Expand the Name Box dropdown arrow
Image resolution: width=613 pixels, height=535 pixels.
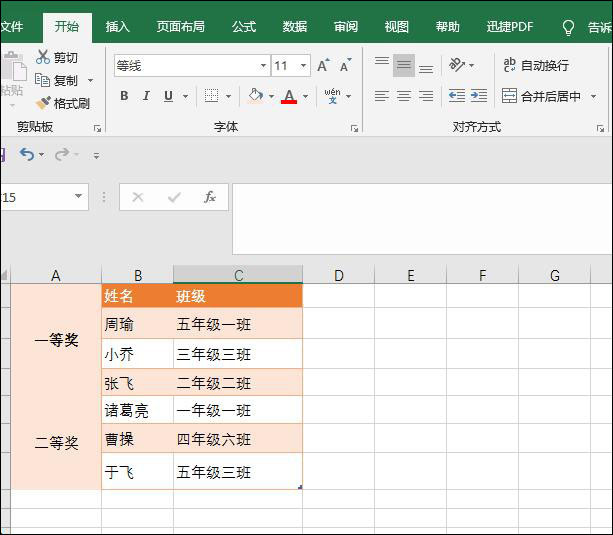pos(79,197)
